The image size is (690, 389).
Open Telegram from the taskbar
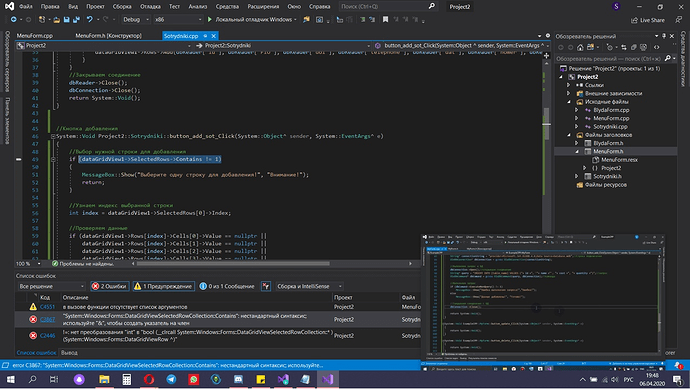pyautogui.click(x=172, y=379)
